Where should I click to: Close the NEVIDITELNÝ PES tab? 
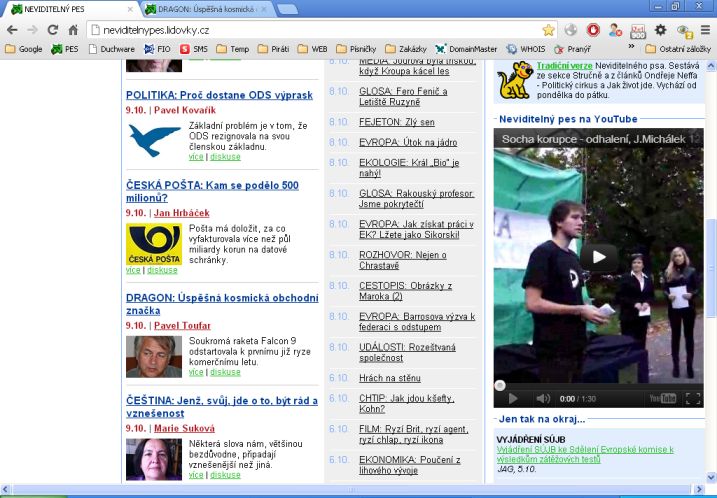click(x=130, y=9)
